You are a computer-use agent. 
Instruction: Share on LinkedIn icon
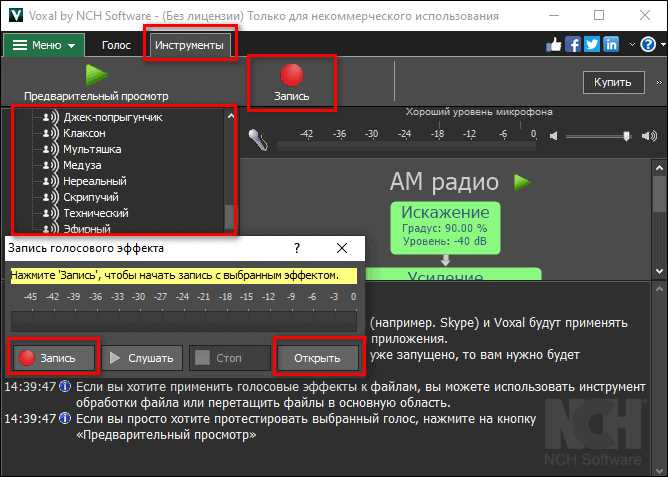[x=611, y=44]
